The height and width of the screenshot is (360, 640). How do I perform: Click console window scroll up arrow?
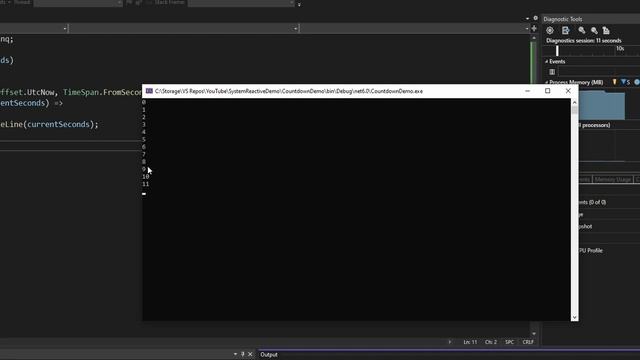pyautogui.click(x=575, y=102)
